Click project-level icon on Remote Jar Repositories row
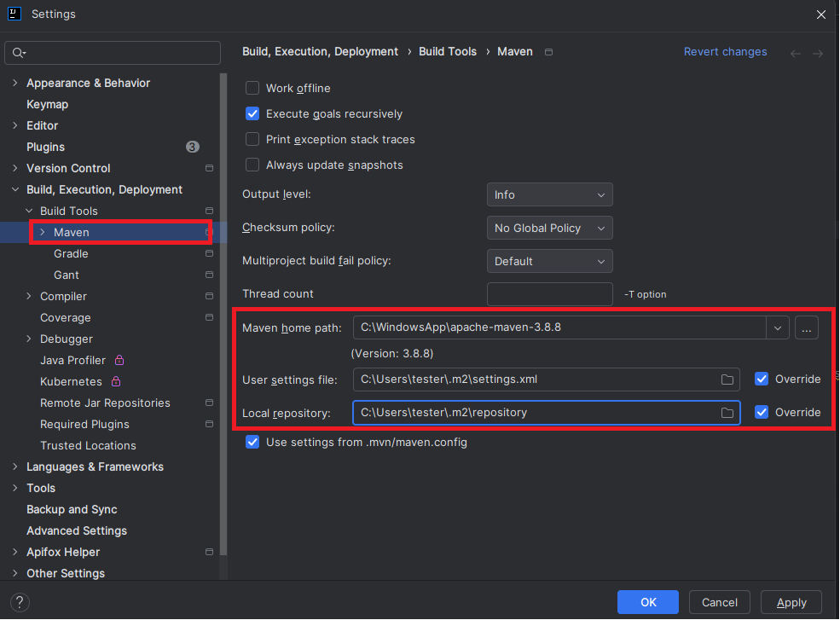Viewport: 840px width, 620px height. coord(210,403)
